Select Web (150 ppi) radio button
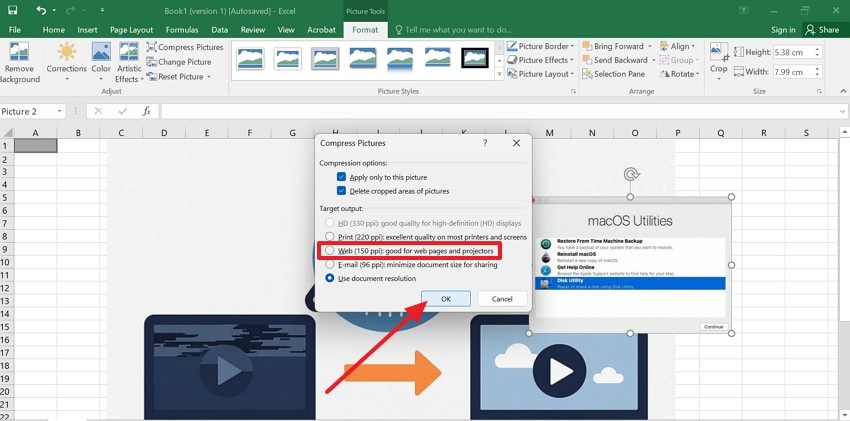 point(329,251)
